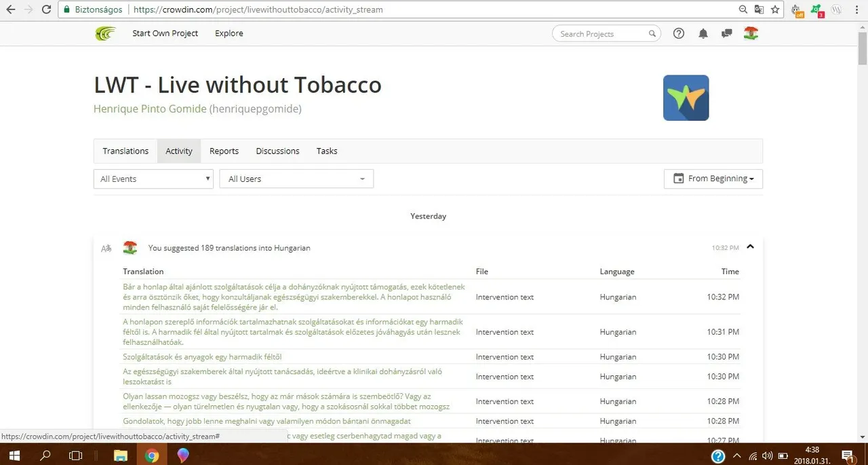Open the Discussions tab
The image size is (868, 465).
[x=277, y=151]
